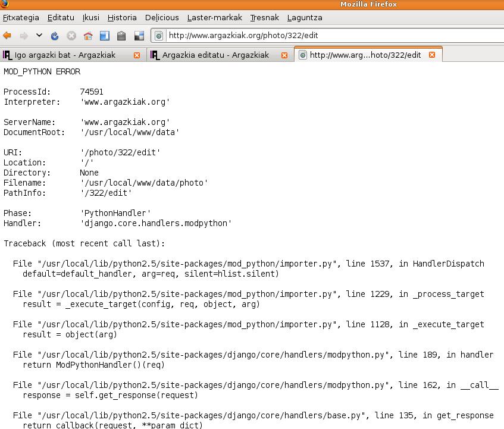Click the ProcessId value 74591

(92, 92)
